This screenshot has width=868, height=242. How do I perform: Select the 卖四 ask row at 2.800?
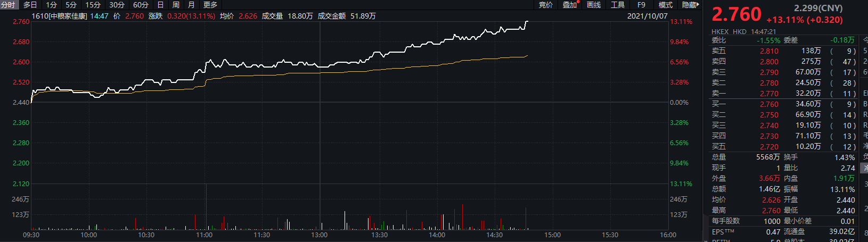784,62
